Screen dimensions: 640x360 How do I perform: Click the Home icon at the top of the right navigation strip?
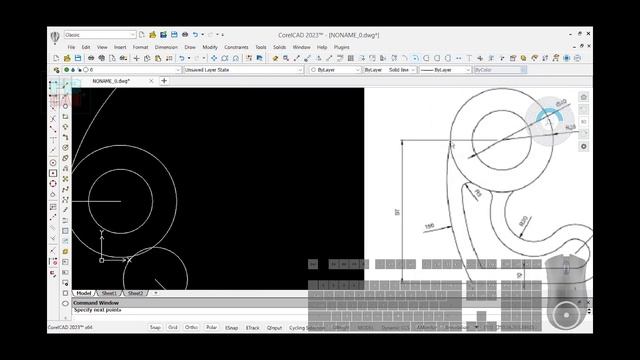584,97
